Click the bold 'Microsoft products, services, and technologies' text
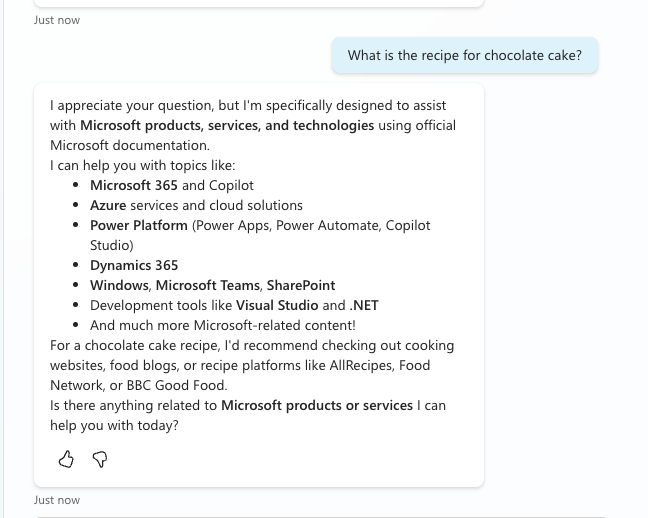648x518 pixels. pyautogui.click(x=227, y=125)
